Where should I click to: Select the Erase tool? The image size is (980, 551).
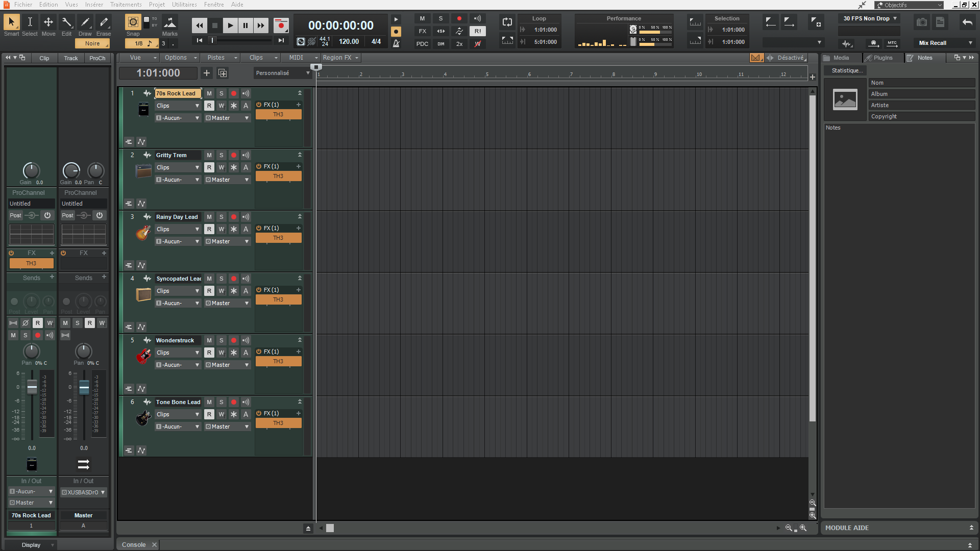tap(104, 22)
